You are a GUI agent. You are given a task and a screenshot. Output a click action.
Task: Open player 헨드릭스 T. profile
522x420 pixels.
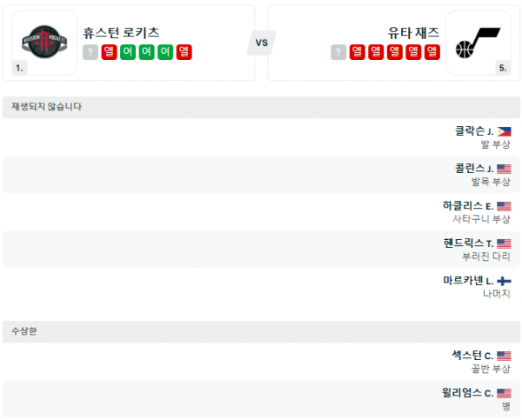[x=468, y=243]
